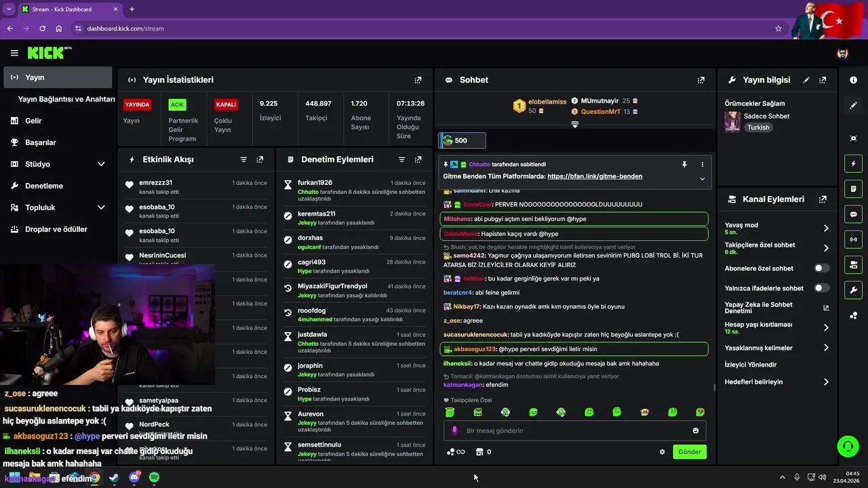Pop out the Yayın bilgisi panel
868x488 pixels.
823,80
